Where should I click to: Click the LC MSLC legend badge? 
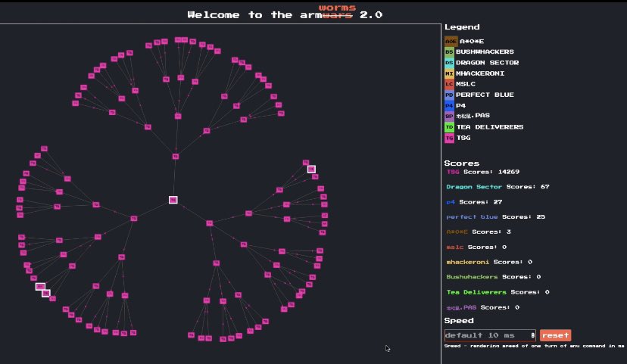point(449,84)
